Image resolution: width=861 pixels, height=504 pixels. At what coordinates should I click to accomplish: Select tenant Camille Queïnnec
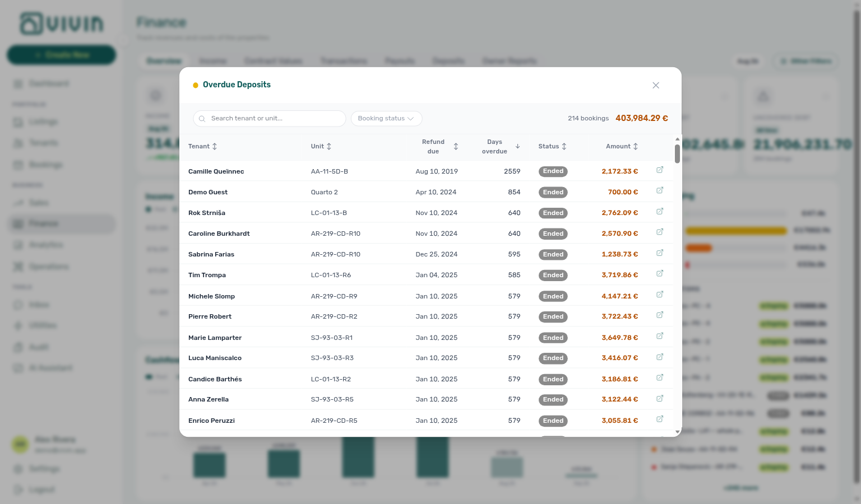click(216, 171)
